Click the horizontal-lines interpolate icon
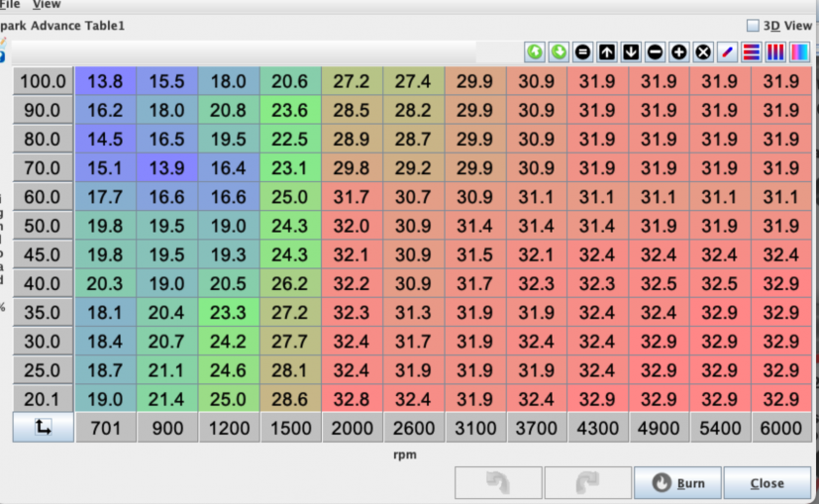This screenshot has width=819, height=504. tap(751, 51)
